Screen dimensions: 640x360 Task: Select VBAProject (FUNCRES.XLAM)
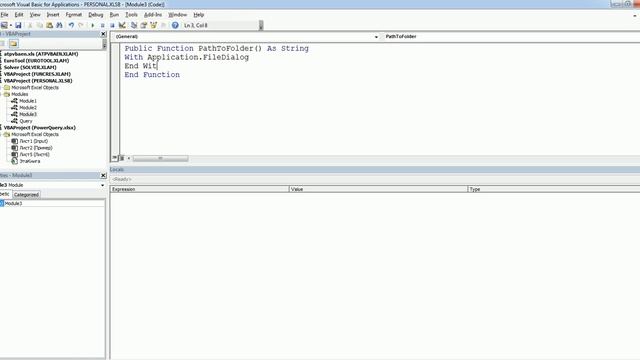(37, 74)
